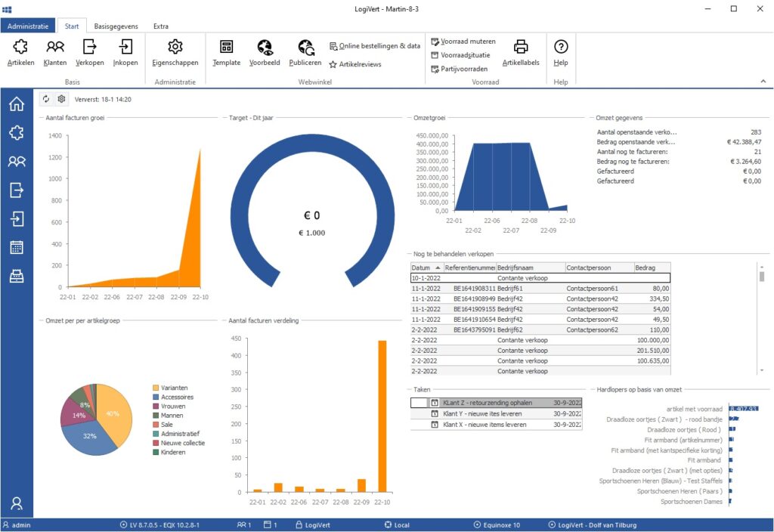Open sales arrow icon in sidebar
The height and width of the screenshot is (532, 774).
coord(17,190)
